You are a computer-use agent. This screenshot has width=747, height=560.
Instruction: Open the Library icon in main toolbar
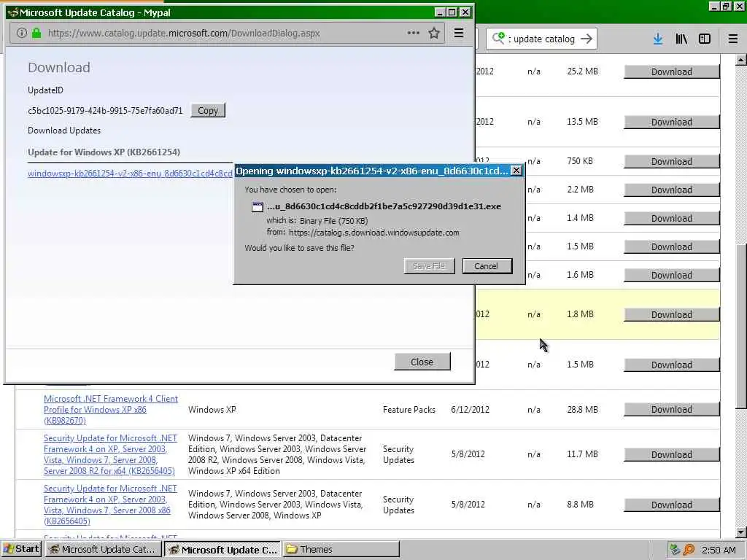coord(681,39)
